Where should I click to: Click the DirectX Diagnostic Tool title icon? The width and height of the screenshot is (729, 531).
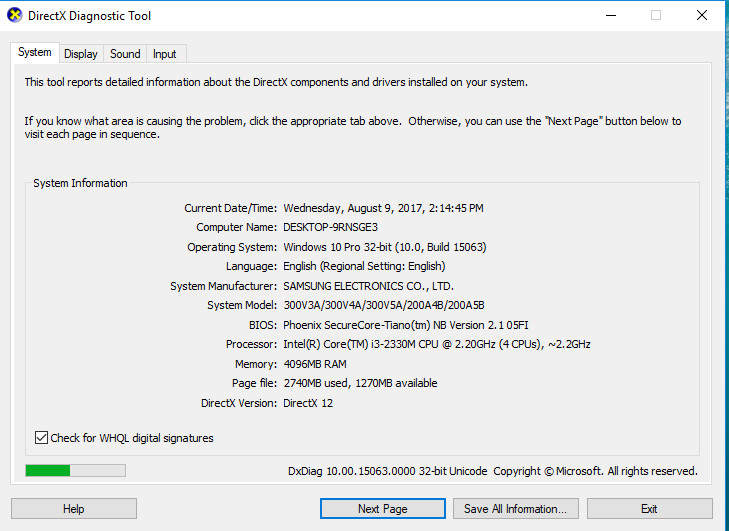pos(14,15)
